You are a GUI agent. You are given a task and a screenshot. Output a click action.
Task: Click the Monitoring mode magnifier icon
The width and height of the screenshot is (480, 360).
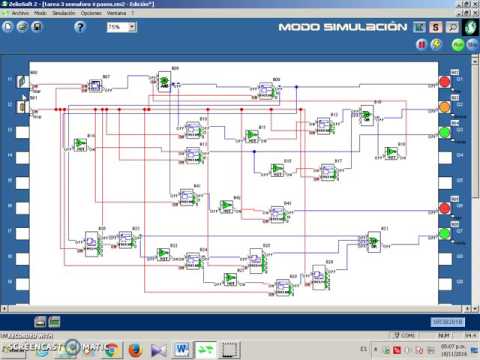452,27
